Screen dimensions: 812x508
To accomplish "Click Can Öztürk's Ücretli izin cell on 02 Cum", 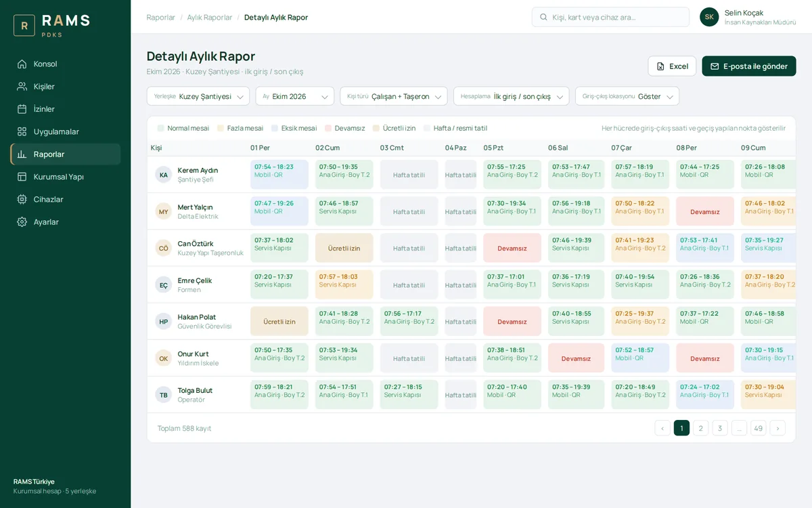I will point(344,248).
